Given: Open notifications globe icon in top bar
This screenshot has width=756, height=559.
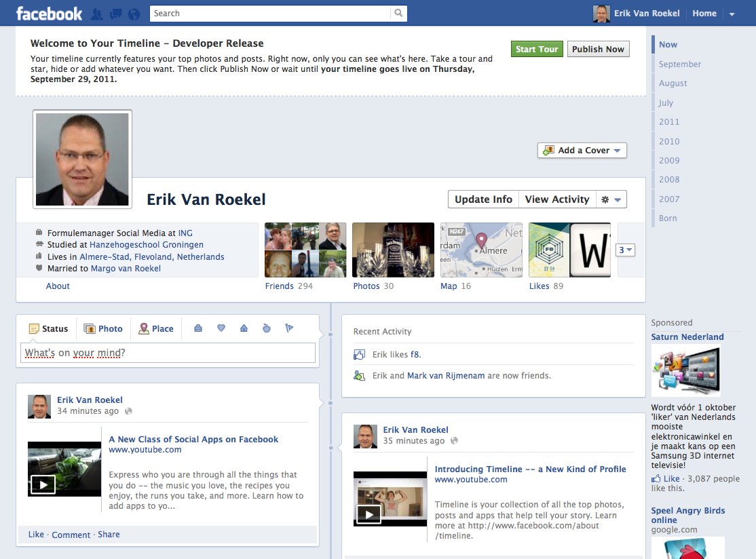Looking at the screenshot, I should [x=133, y=14].
